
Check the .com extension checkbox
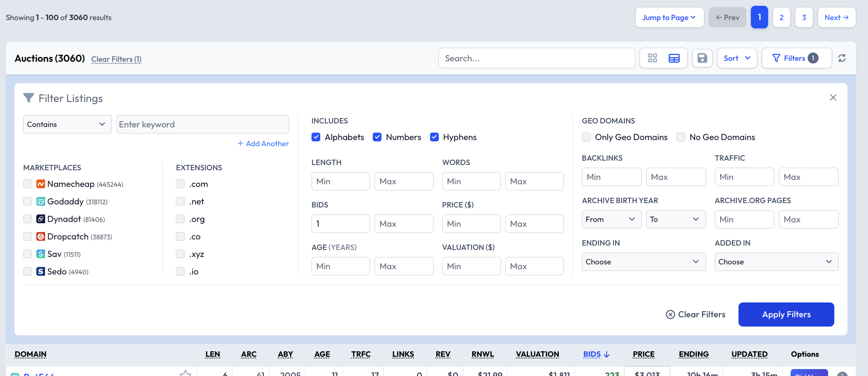(180, 184)
